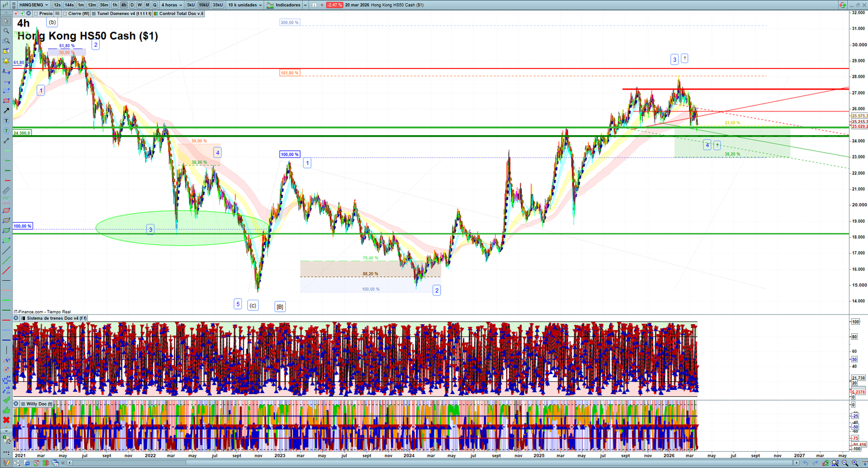Select the red ellipse drawing tool
Image resolution: width=868 pixels, height=468 pixels.
point(6,211)
